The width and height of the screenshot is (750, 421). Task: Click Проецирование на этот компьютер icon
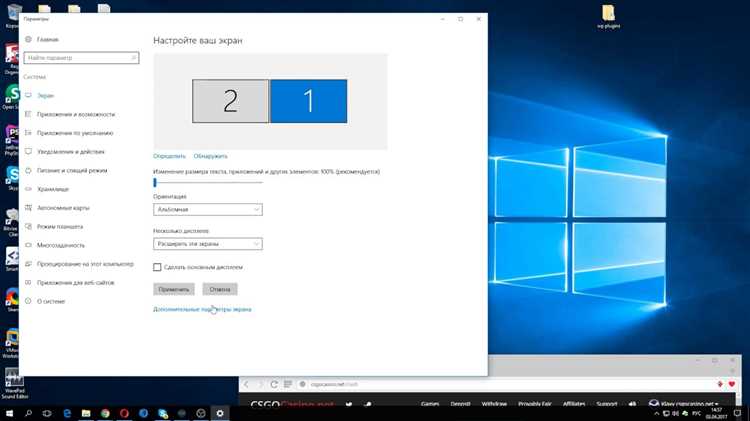click(28, 264)
